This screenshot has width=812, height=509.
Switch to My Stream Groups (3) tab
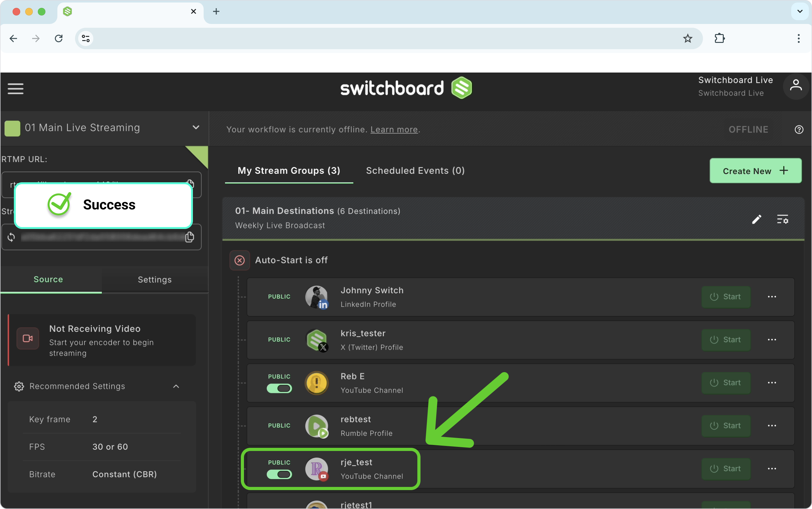pyautogui.click(x=289, y=171)
